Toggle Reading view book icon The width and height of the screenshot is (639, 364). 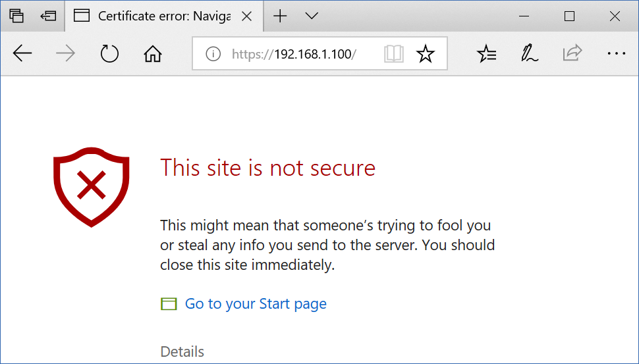point(393,54)
